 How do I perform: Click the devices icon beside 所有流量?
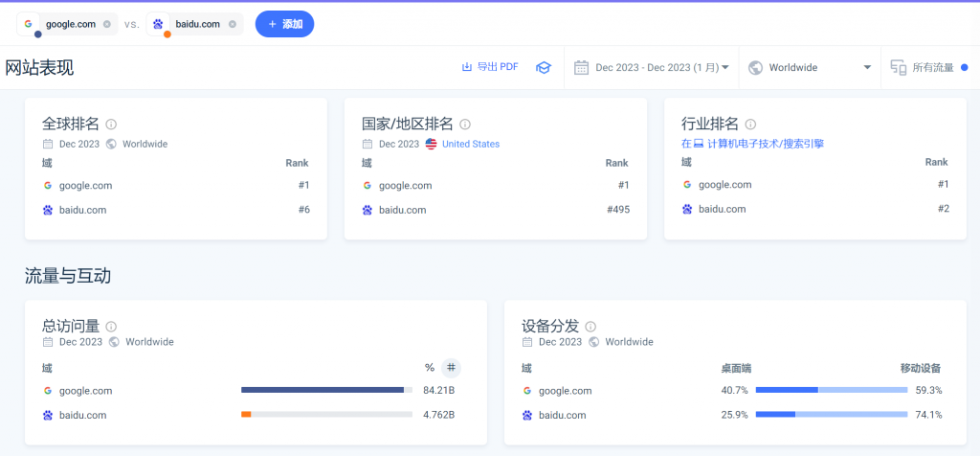tap(898, 68)
